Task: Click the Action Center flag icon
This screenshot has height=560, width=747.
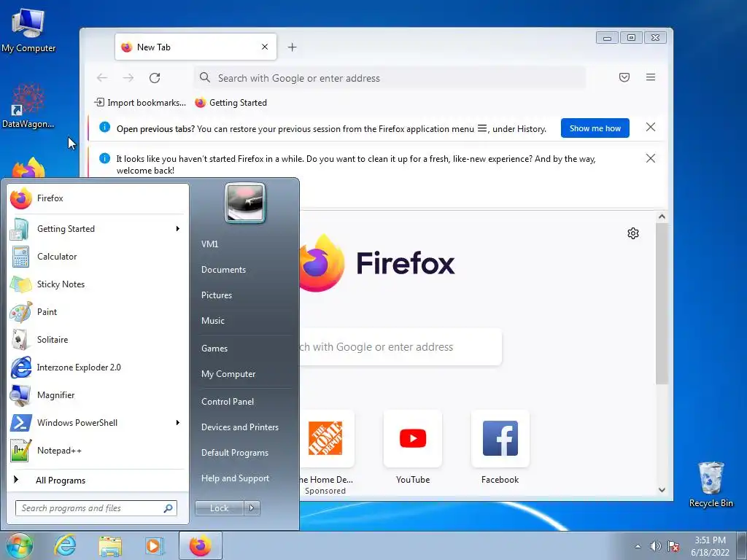Action: click(x=673, y=546)
